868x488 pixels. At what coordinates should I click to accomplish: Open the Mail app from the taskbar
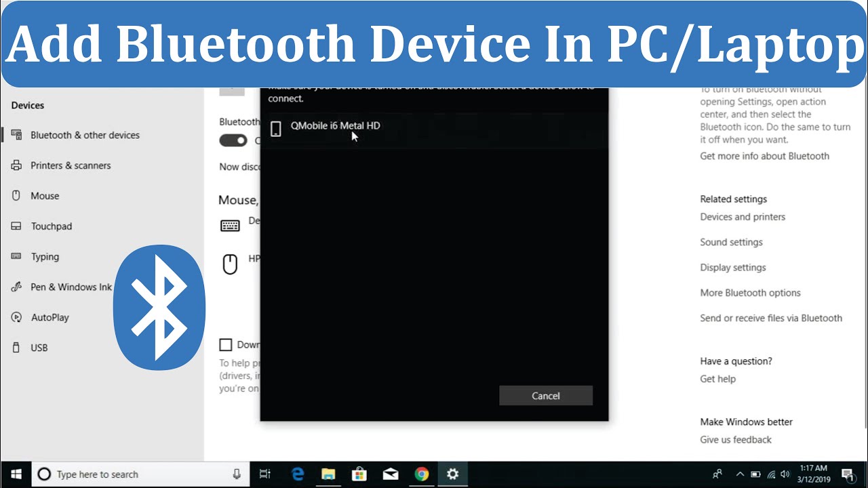(x=391, y=474)
